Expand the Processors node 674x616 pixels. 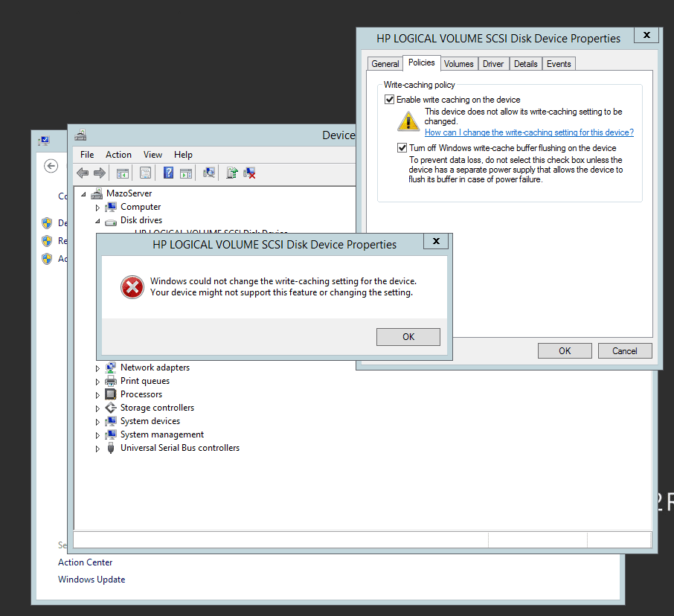(x=97, y=395)
